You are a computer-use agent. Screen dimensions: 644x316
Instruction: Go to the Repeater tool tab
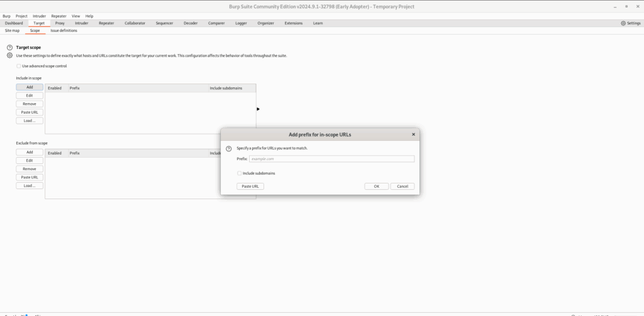coord(106,23)
